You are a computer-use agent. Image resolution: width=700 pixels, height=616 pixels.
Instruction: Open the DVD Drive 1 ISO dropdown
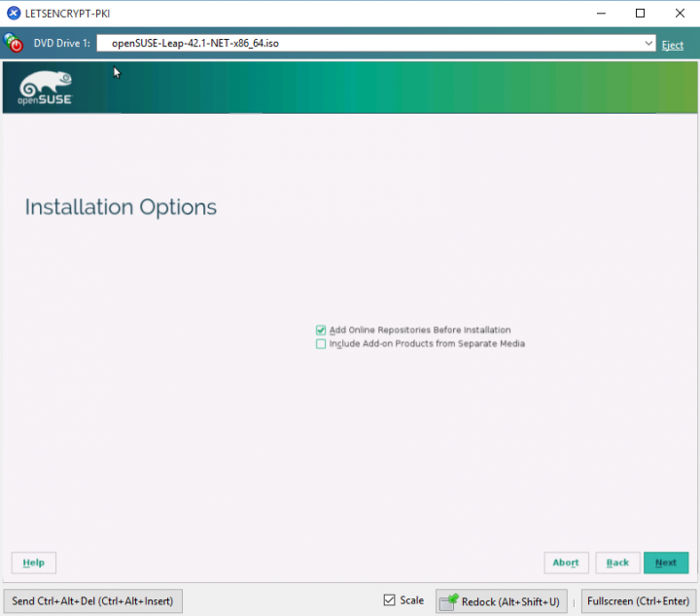pyautogui.click(x=648, y=44)
